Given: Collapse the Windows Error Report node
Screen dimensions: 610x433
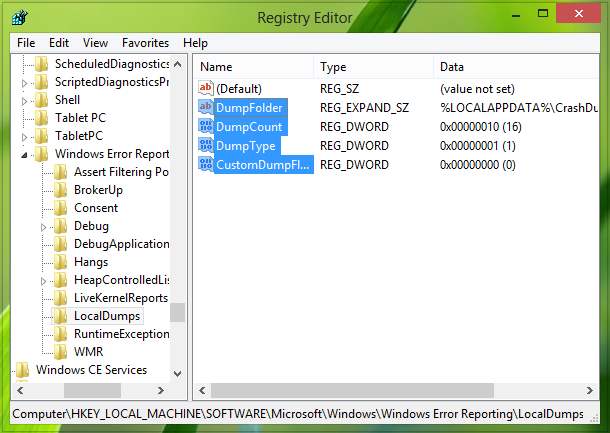Looking at the screenshot, I should (x=24, y=155).
